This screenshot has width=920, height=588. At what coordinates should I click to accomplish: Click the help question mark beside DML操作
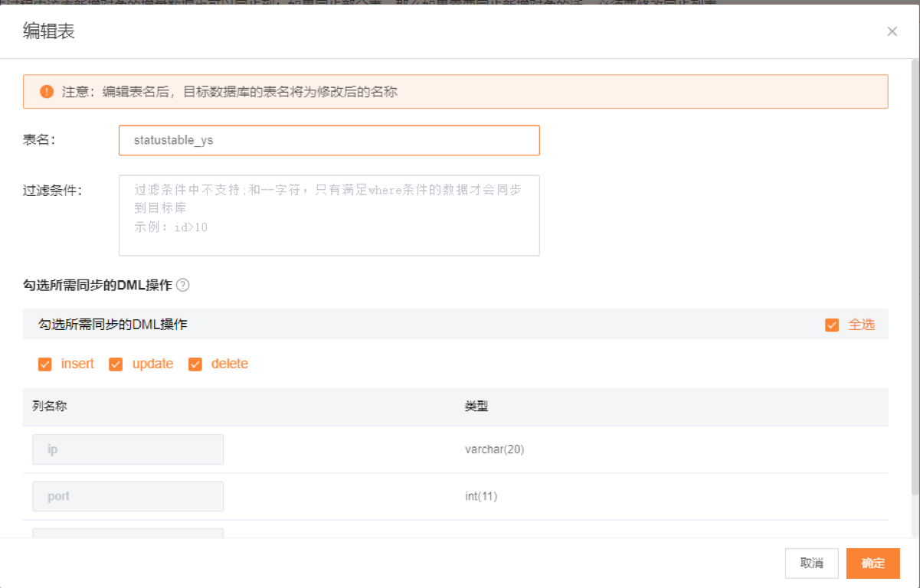point(182,286)
